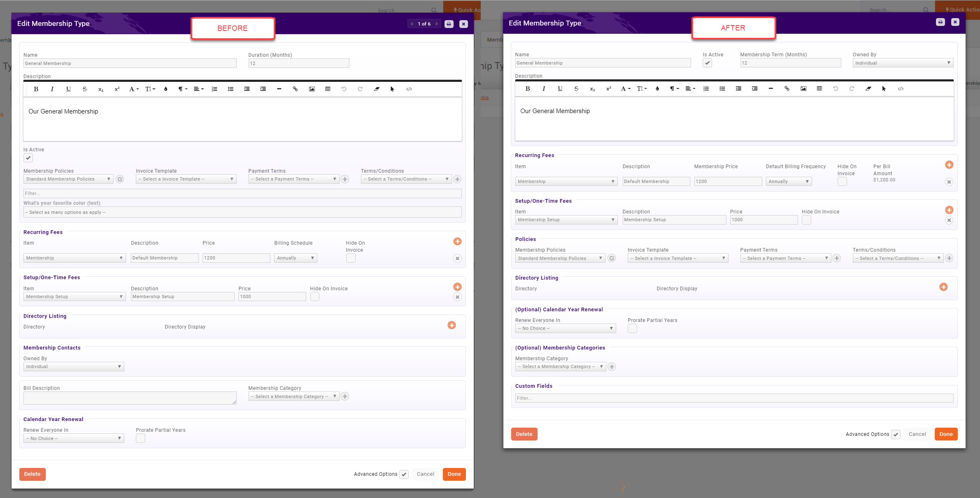Print icon in AFTER dialog header
The width and height of the screenshot is (980, 498).
point(940,22)
